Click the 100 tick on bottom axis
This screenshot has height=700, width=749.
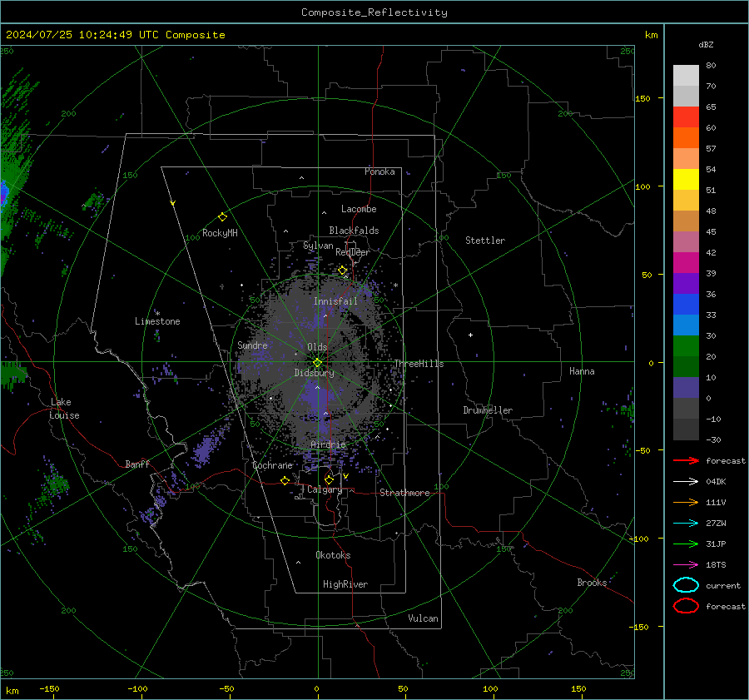coord(490,688)
